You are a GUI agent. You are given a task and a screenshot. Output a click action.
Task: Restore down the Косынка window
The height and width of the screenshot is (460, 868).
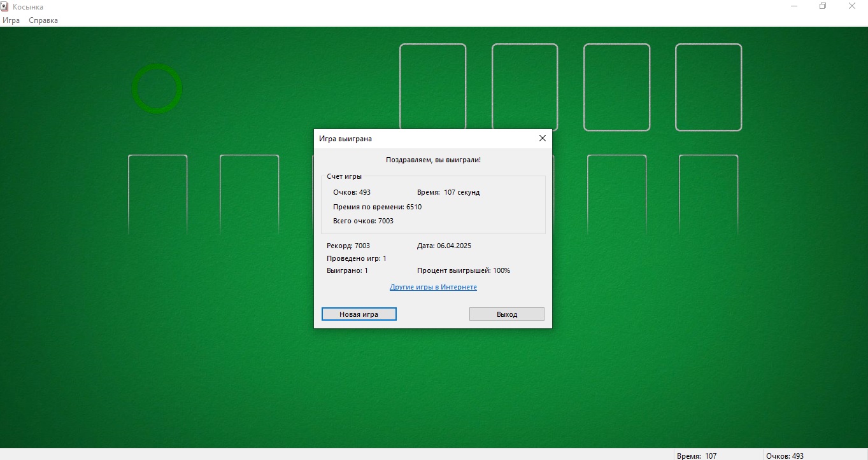click(823, 6)
